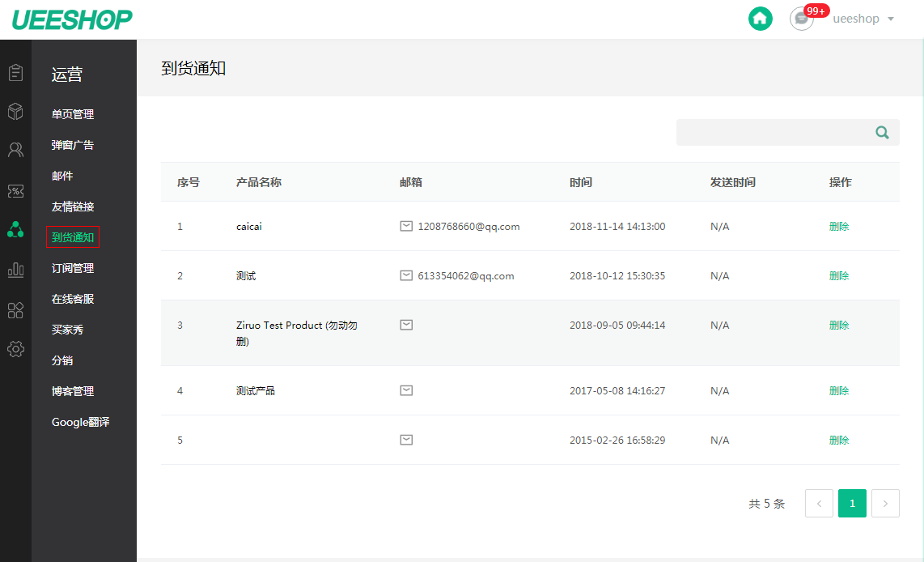Click envelope icon for 613354062@qq.com
Screen dimensions: 924x562
coord(406,275)
